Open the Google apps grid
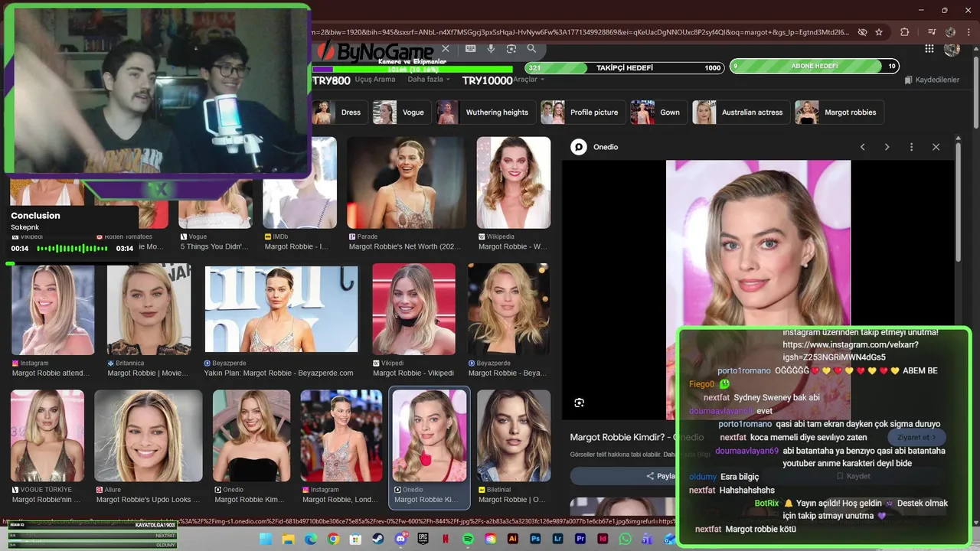Screen dimensions: 980x551 (929, 49)
